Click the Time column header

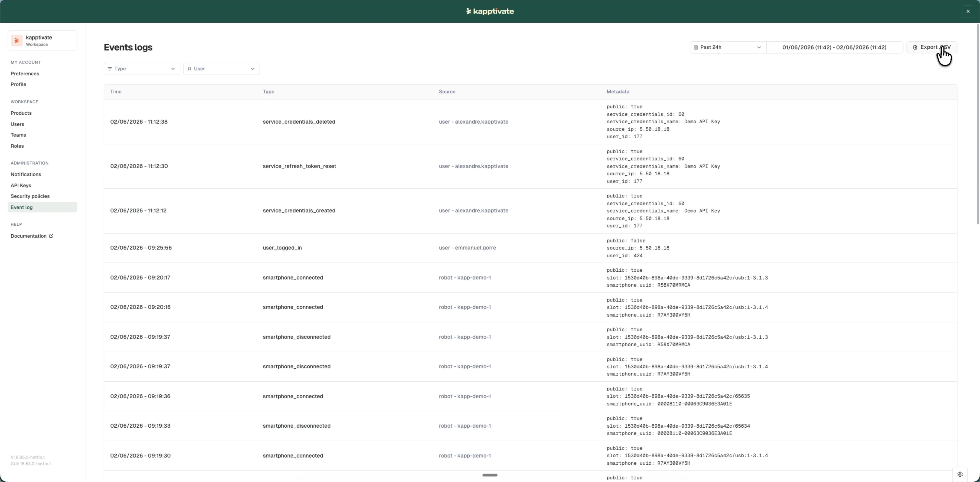click(x=116, y=92)
